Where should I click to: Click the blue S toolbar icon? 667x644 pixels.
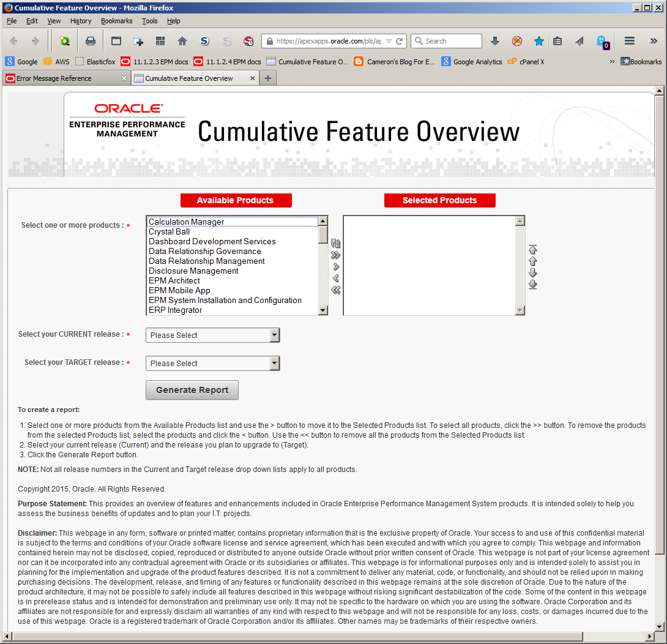pyautogui.click(x=204, y=41)
